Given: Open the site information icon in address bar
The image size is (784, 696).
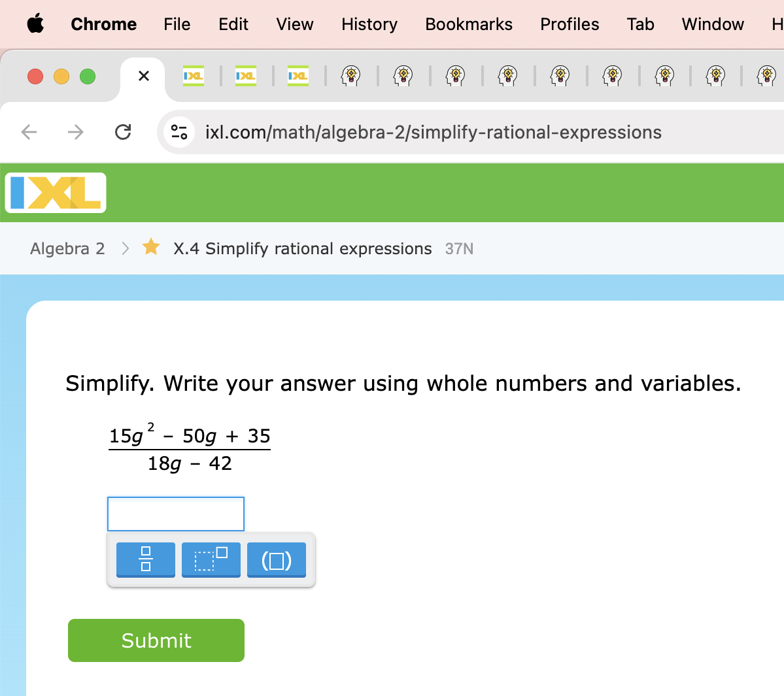Looking at the screenshot, I should click(179, 132).
